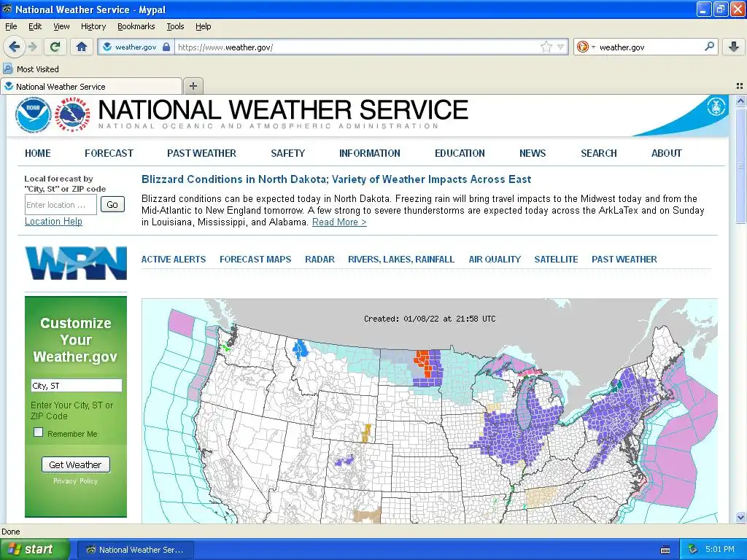Go to the home page via house icon
747x560 pixels.
pyautogui.click(x=82, y=47)
